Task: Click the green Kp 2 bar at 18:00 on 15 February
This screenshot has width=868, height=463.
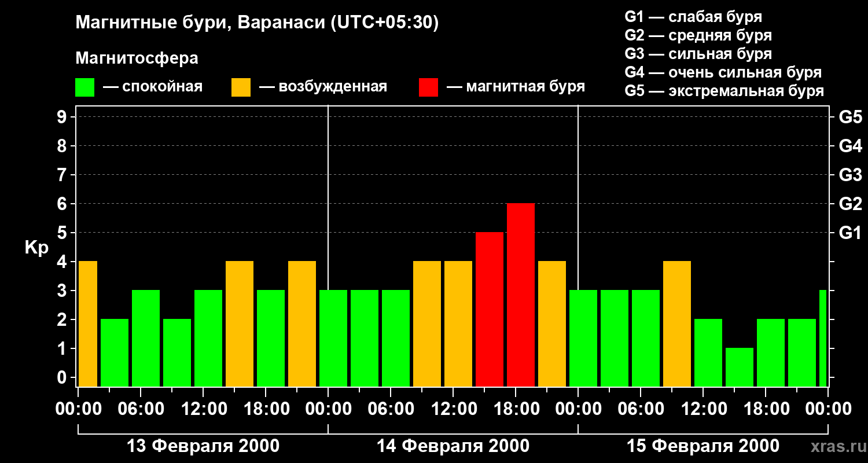Action: (x=771, y=353)
